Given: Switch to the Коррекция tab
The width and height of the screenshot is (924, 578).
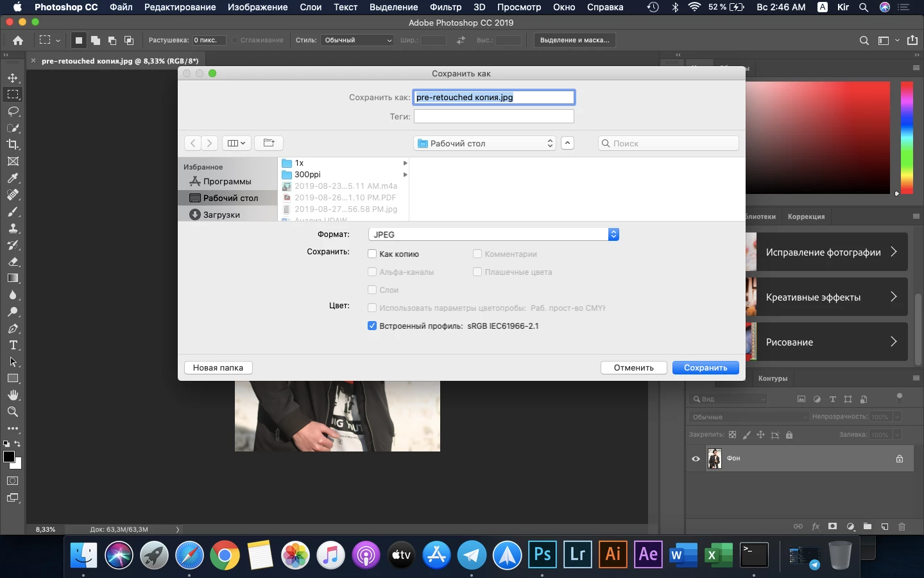Looking at the screenshot, I should (x=806, y=216).
